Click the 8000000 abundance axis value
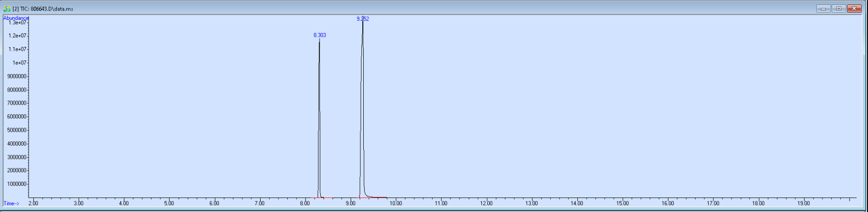The width and height of the screenshot is (868, 212). [18, 90]
